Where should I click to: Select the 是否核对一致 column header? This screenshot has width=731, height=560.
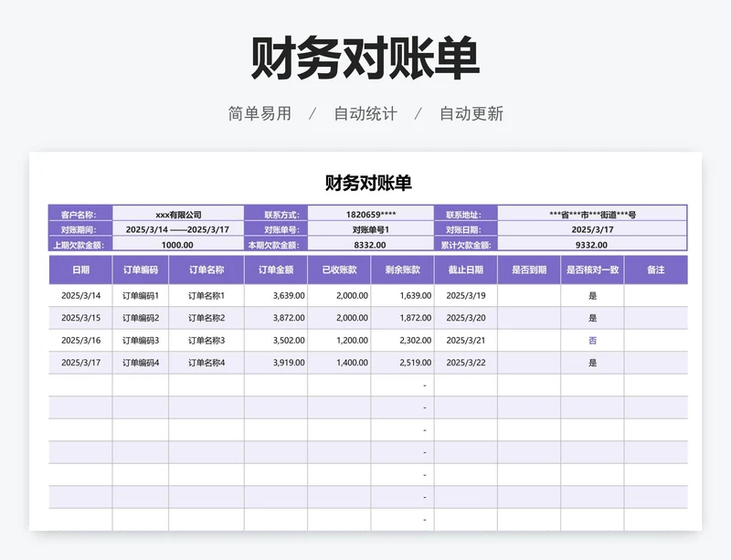592,269
